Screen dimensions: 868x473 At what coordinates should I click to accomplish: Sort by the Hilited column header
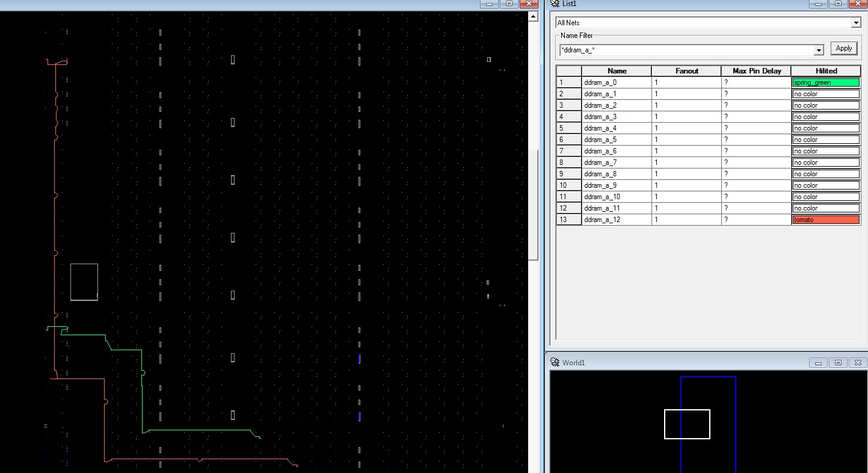[x=826, y=71]
